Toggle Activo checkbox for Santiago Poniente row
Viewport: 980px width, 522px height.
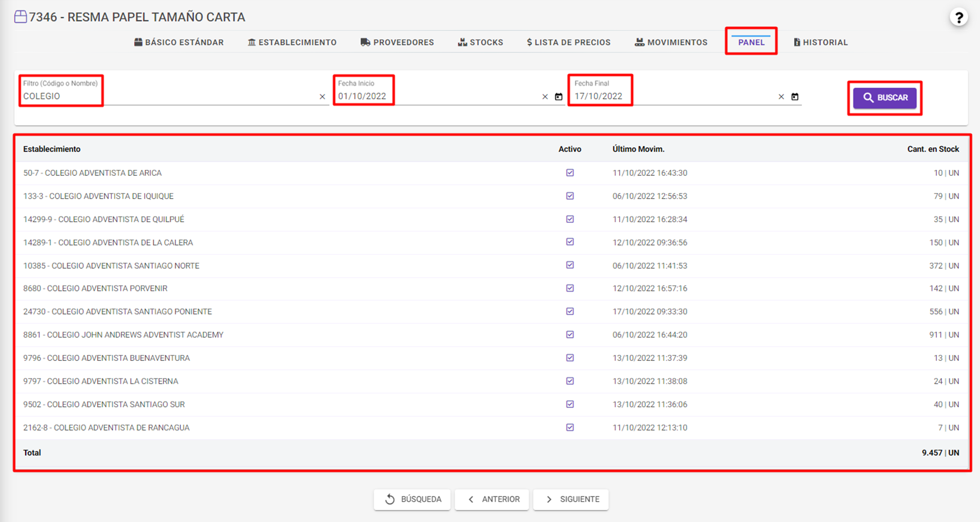tap(570, 311)
